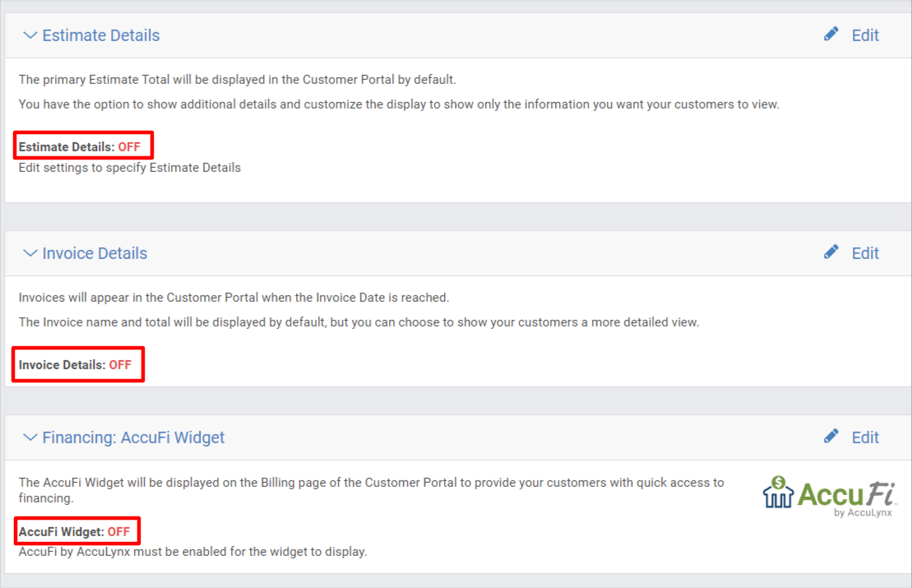Viewport: 912px width, 588px height.
Task: Click the pencil icon in Financing: AccuFi Widget header
Action: 831,437
